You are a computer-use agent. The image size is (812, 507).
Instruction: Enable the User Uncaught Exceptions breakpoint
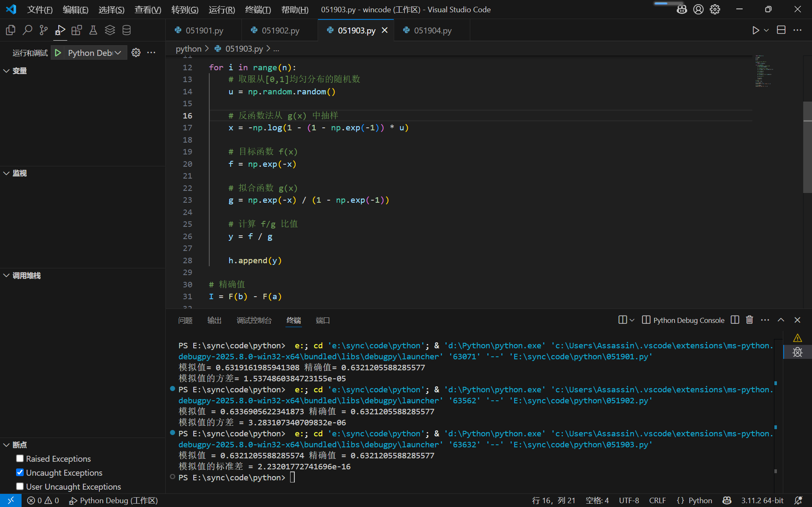(x=20, y=487)
